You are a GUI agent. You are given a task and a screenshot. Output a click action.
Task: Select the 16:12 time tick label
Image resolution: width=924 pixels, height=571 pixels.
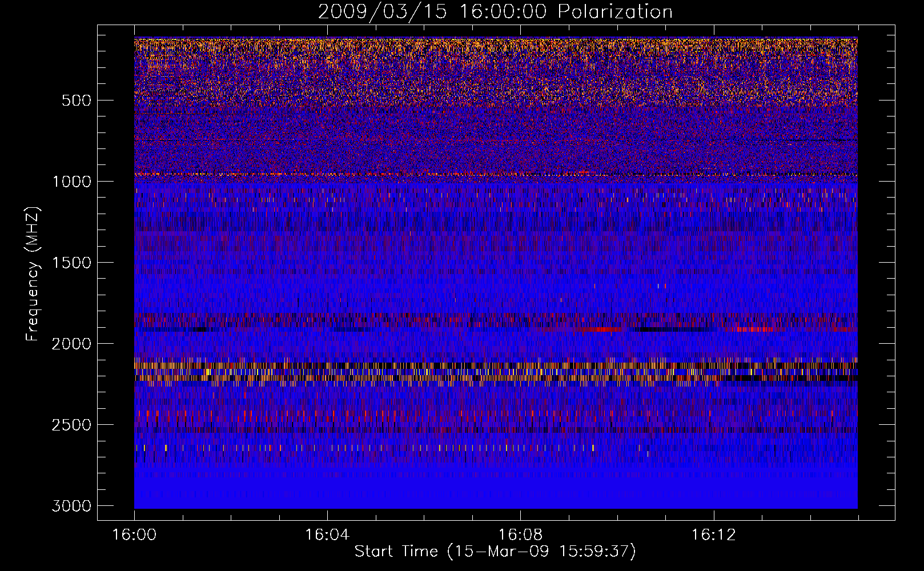coord(713,535)
